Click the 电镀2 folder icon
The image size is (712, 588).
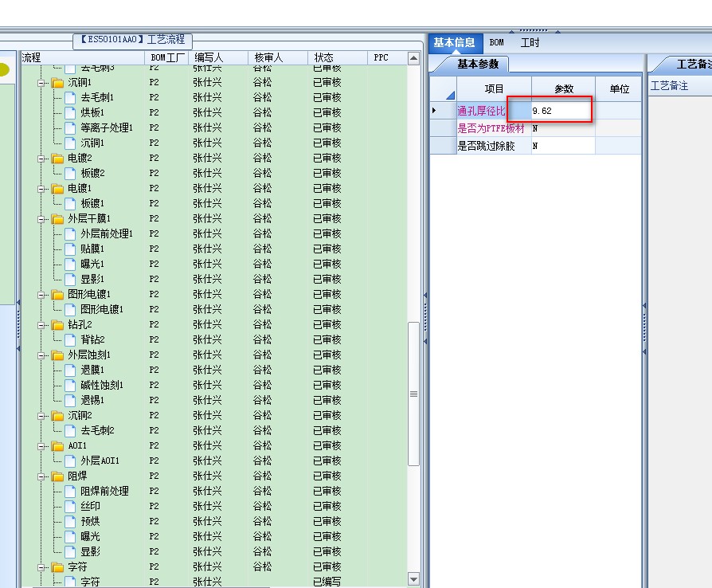pos(57,158)
